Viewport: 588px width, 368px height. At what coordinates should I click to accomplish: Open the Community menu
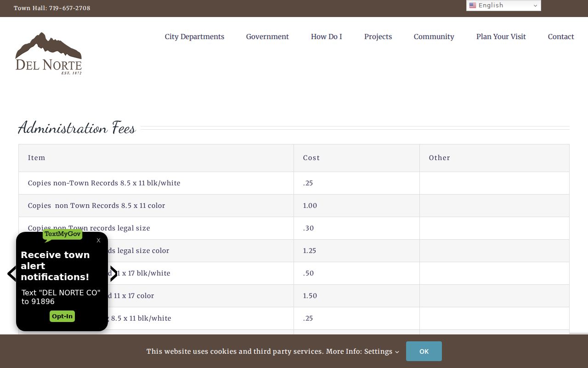click(434, 37)
